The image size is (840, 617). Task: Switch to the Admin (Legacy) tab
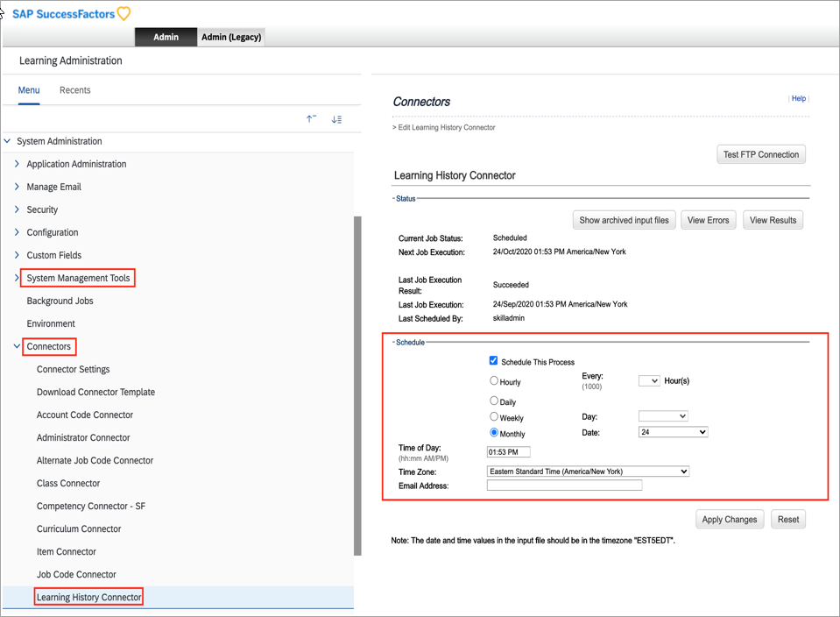[231, 37]
